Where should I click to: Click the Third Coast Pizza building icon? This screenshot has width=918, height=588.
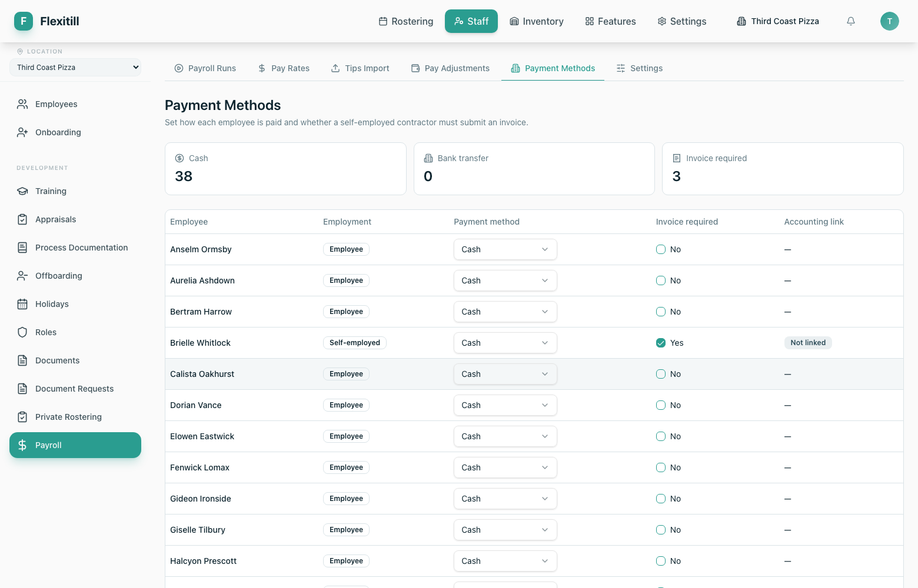741,21
